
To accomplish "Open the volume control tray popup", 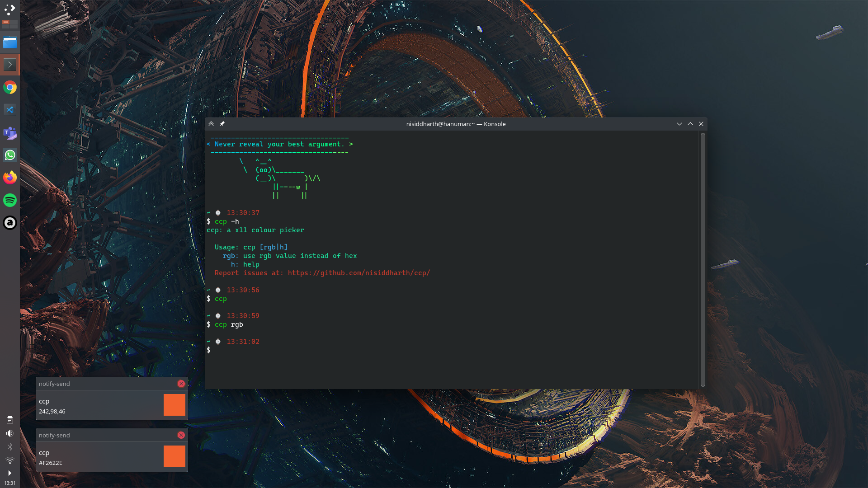I will click(9, 433).
